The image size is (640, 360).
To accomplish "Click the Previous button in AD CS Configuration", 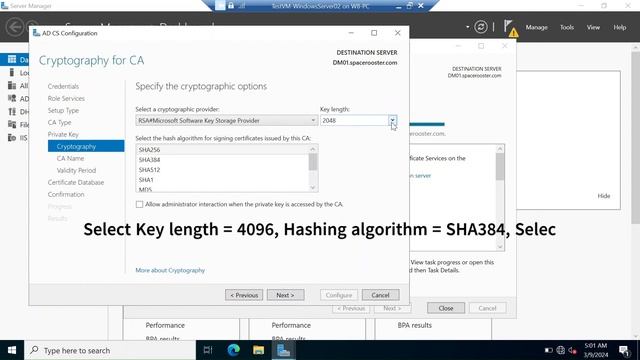I will [244, 295].
